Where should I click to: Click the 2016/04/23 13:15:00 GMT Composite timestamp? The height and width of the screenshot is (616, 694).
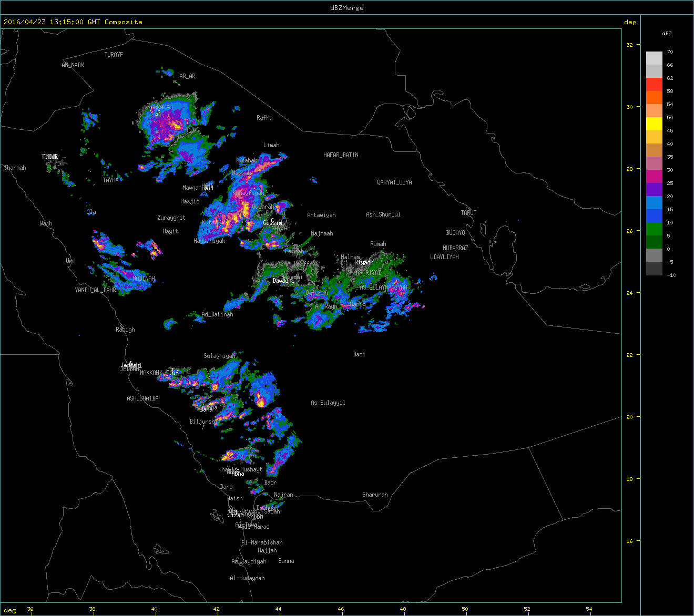[73, 22]
